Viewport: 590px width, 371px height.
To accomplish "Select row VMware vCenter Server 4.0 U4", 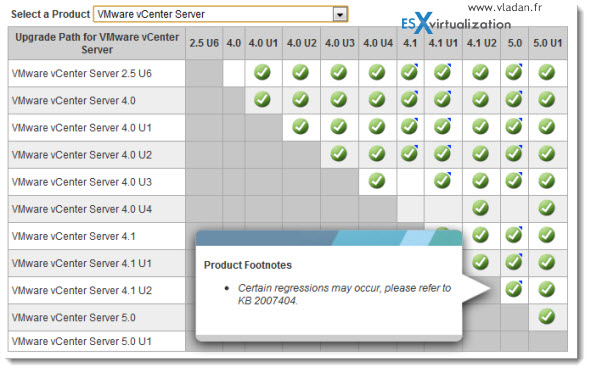I will pos(97,209).
